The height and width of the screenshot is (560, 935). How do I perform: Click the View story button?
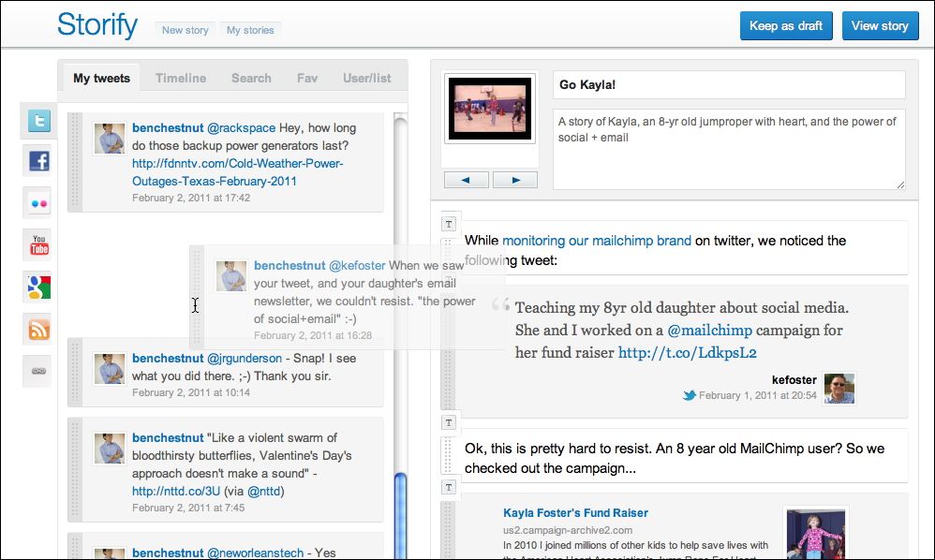(x=880, y=25)
